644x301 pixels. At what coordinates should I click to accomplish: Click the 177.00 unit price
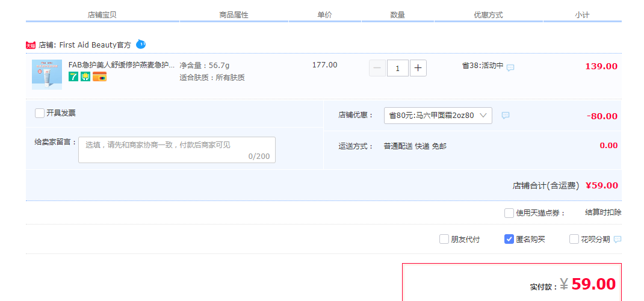[x=324, y=65]
